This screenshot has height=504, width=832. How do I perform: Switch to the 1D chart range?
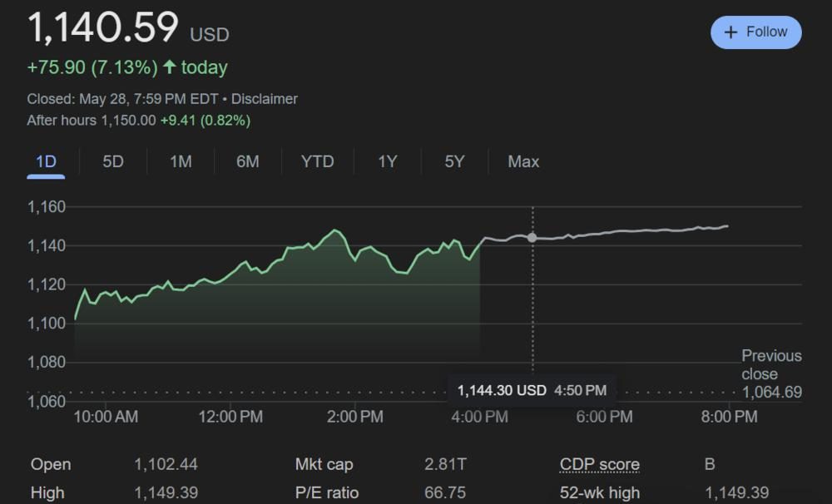tap(46, 161)
